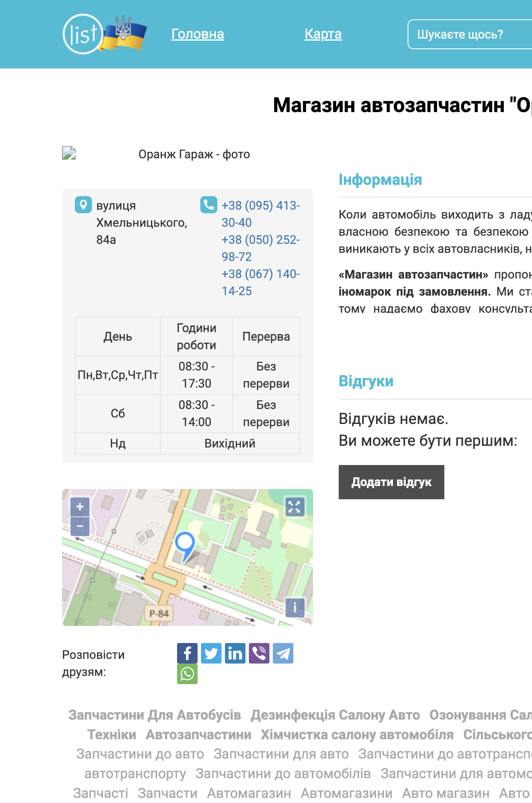The image size is (532, 803).
Task: Open the Техніки tag
Action: point(112,735)
